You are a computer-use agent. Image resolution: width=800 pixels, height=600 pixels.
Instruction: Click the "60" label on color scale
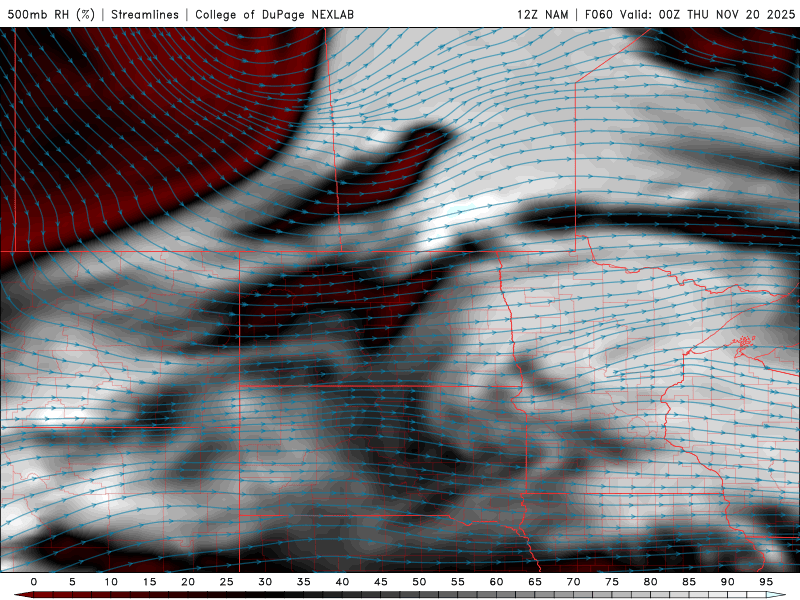pyautogui.click(x=496, y=582)
